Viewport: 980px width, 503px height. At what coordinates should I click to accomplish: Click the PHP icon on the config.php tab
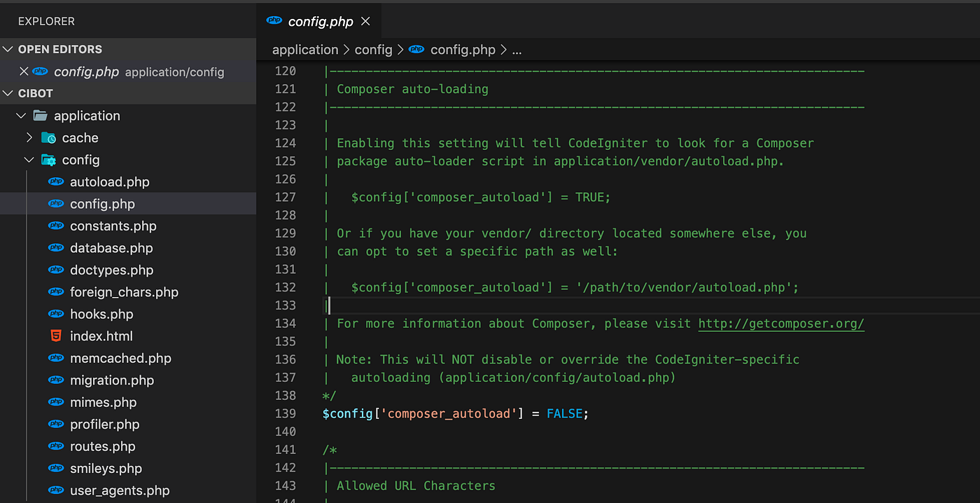[x=274, y=21]
